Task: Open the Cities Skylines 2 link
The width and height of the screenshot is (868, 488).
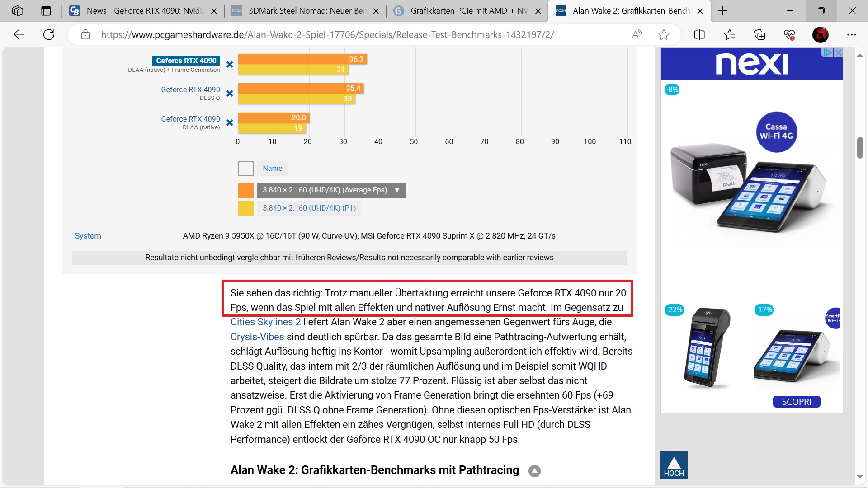Action: point(265,322)
